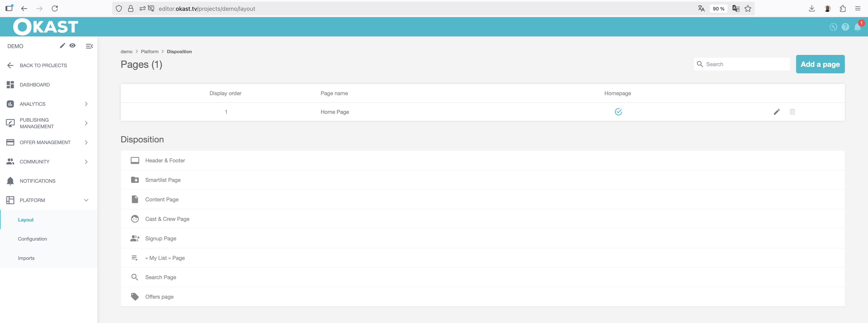Expand the Offer Management section

(x=86, y=142)
